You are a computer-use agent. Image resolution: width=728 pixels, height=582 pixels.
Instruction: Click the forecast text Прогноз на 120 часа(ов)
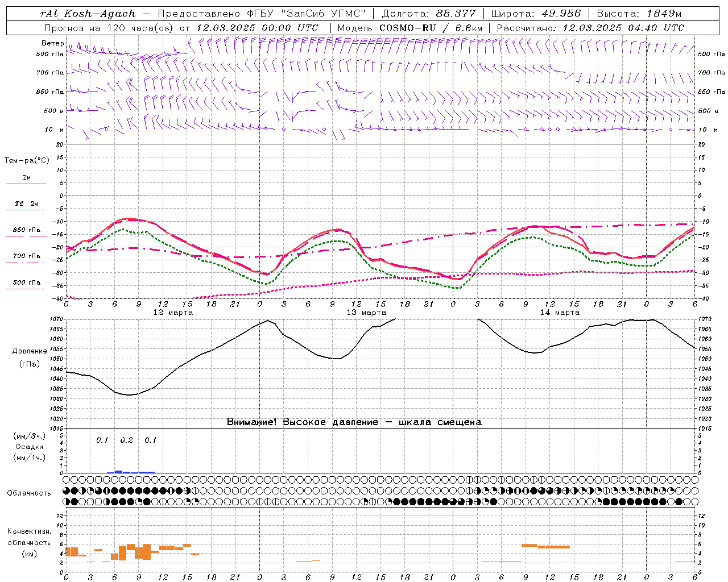pos(109,28)
